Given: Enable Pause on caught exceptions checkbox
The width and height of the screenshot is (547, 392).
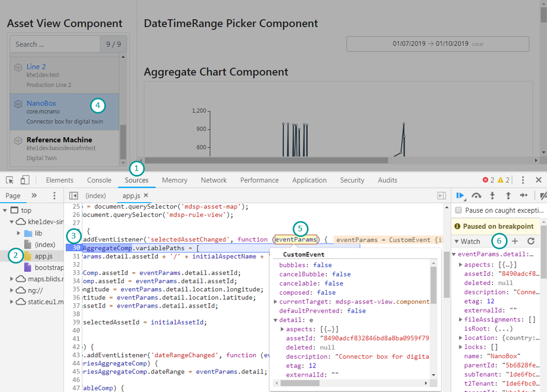Looking at the screenshot, I should point(458,210).
